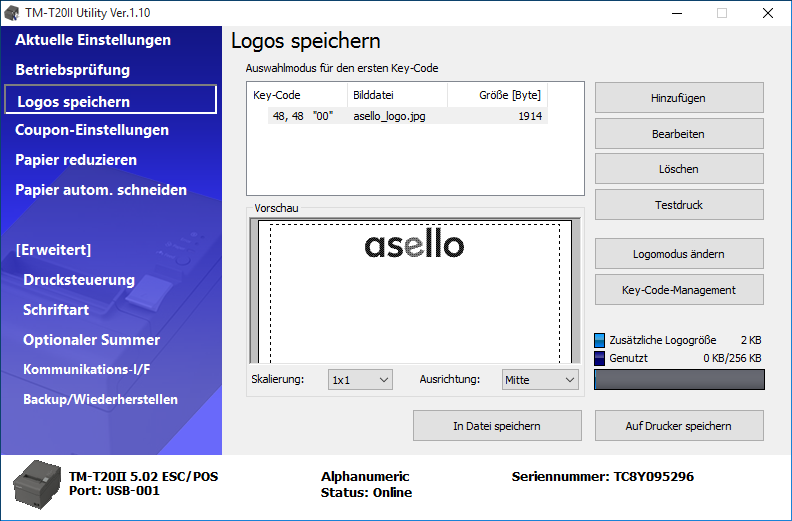Open Aktuelle Einstellungen in the sidebar
Screen dimensions: 792x521
click(93, 40)
